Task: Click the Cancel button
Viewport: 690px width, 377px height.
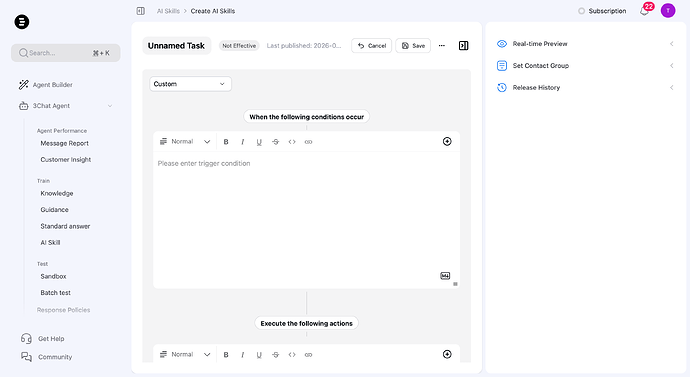Action: click(x=371, y=46)
